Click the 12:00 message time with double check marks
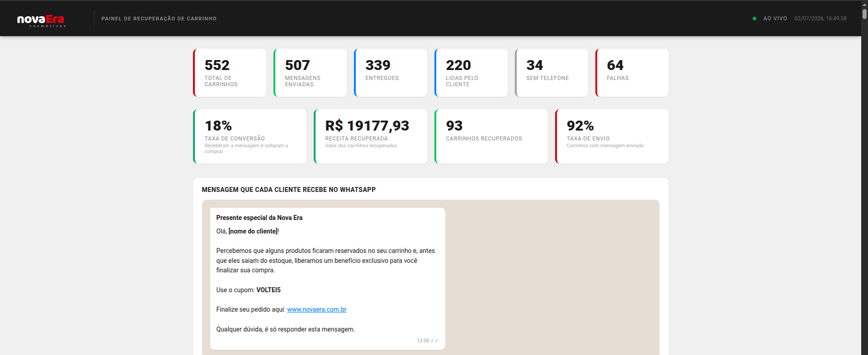The image size is (868, 355). [x=428, y=341]
